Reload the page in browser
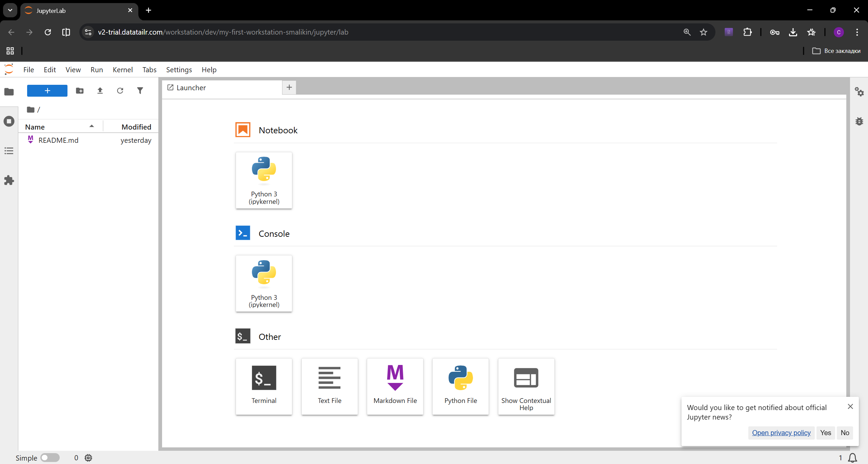The height and width of the screenshot is (464, 868). (48, 32)
